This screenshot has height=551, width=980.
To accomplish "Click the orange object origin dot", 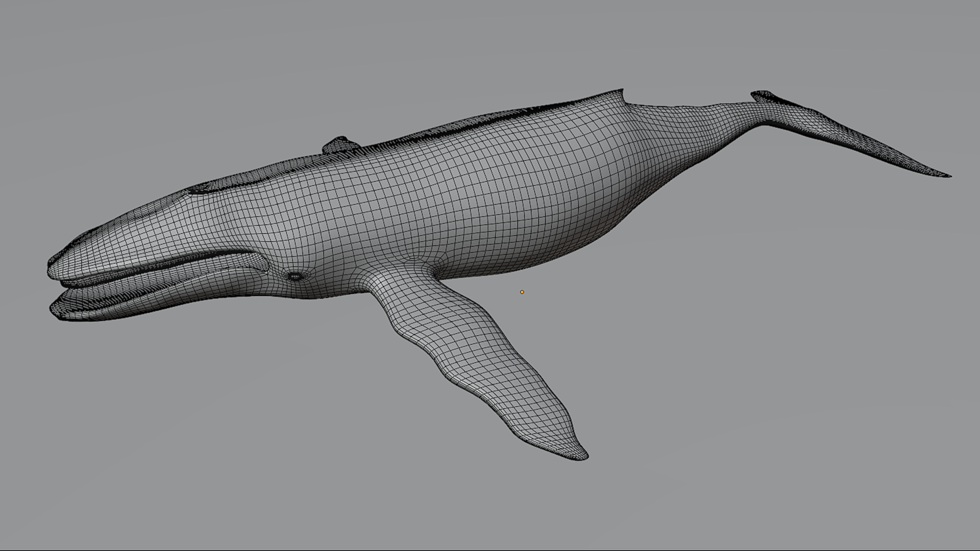I will click(522, 292).
